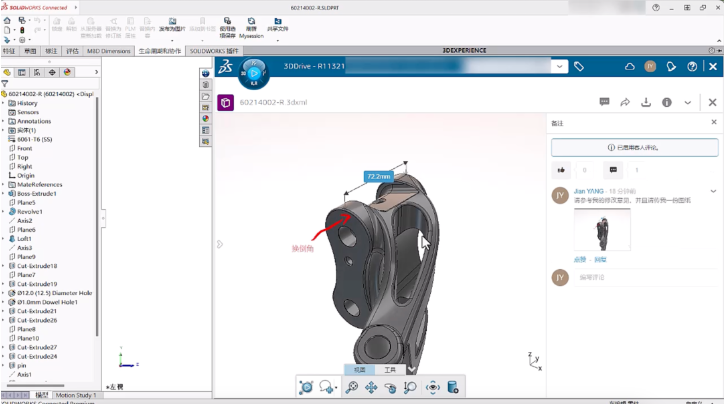Switch to the 工具 tab in viewer toolbar

[390, 370]
